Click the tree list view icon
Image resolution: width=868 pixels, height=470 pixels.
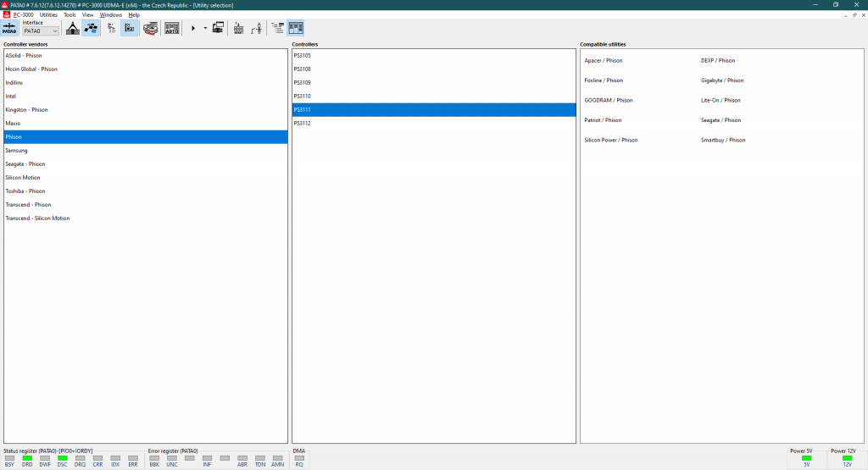[277, 28]
